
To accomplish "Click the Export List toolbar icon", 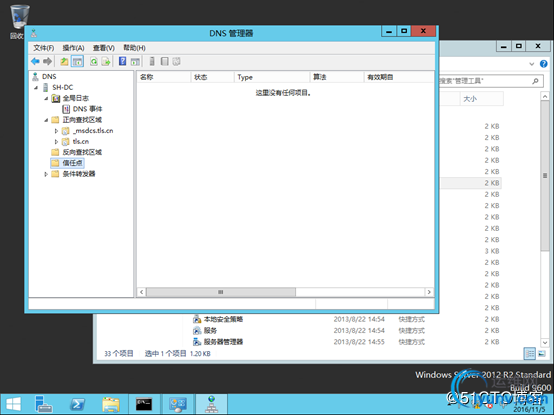I will [106, 61].
